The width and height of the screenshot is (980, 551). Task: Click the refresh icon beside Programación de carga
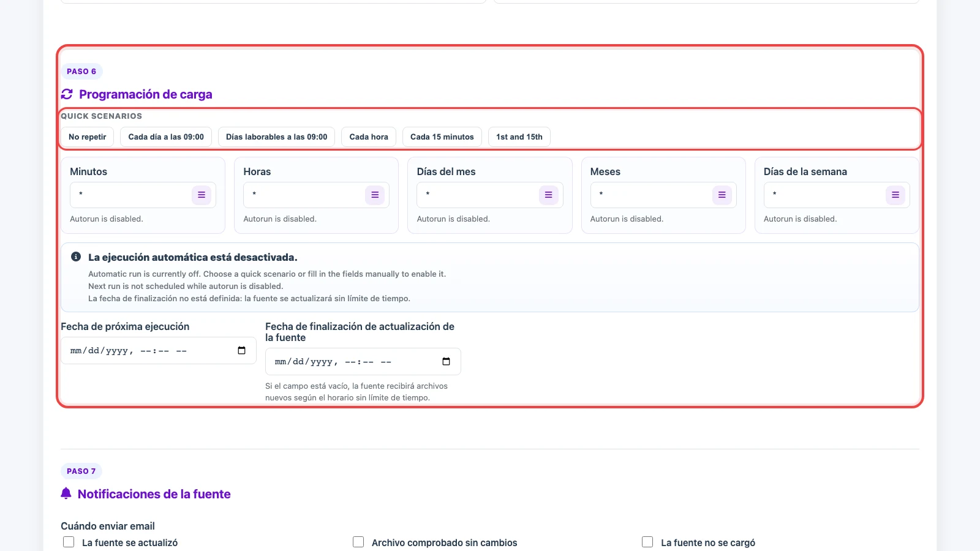67,94
